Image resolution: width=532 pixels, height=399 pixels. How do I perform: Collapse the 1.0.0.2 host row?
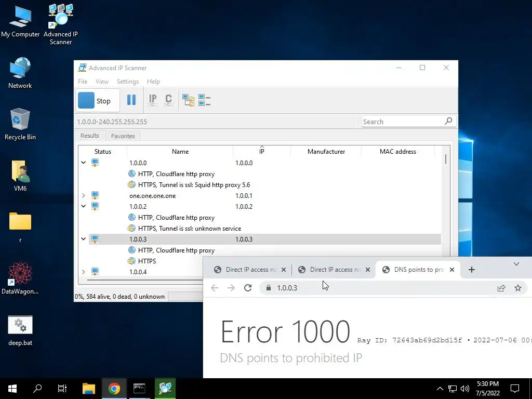point(84,206)
